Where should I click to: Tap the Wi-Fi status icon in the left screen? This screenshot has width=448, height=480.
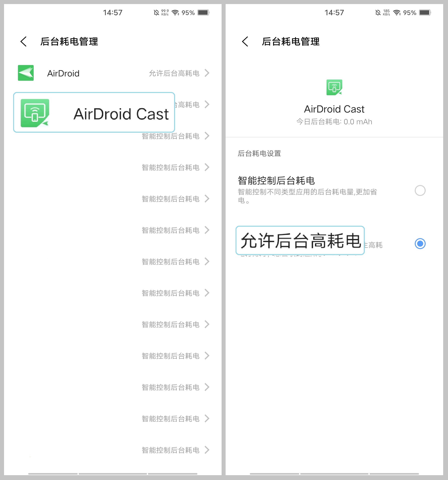(x=175, y=12)
